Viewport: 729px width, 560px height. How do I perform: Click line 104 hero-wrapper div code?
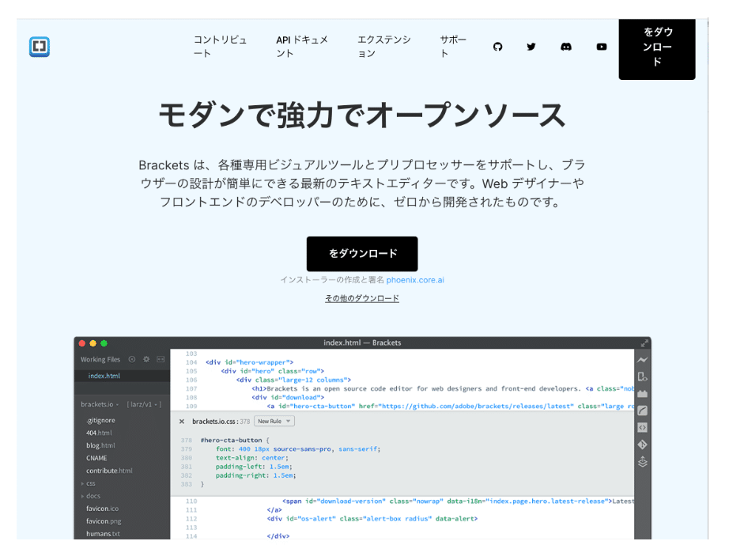click(250, 362)
